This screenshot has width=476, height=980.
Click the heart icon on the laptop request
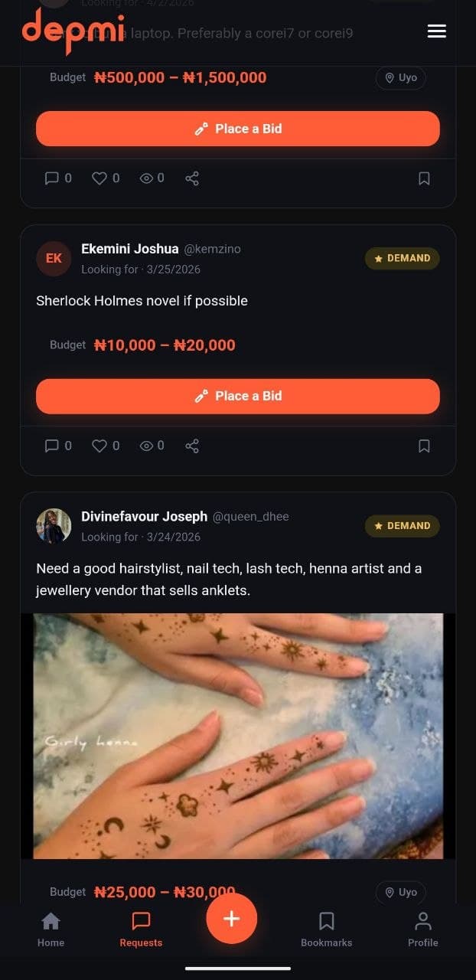(x=99, y=178)
